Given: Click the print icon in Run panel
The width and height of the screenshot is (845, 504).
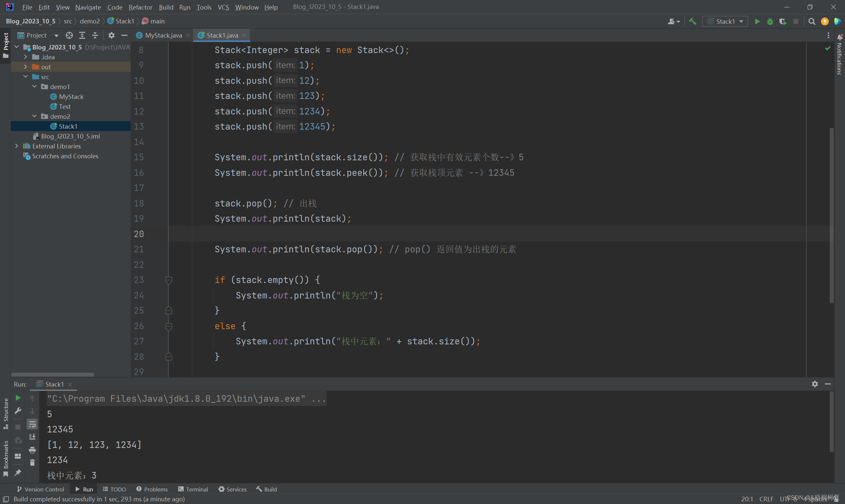Looking at the screenshot, I should (x=32, y=450).
